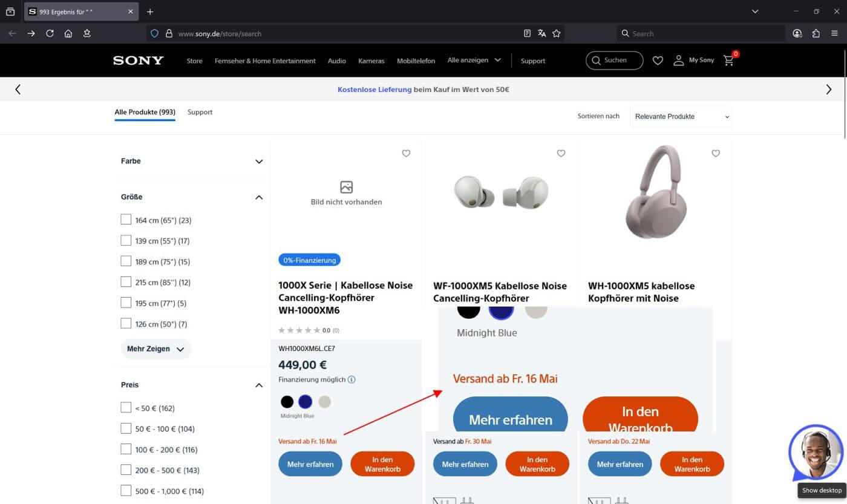Viewport: 847px width, 504px height.
Task: Open the browser extensions icon
Action: click(816, 34)
